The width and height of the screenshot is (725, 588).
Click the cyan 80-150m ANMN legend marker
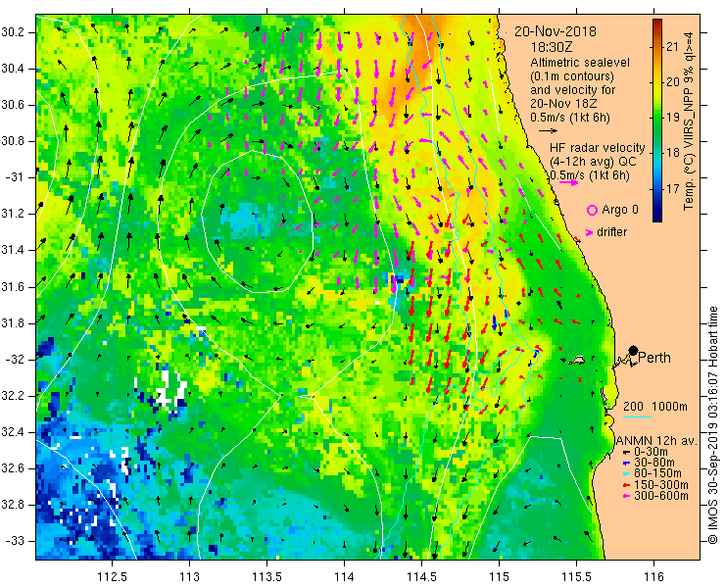tap(626, 474)
